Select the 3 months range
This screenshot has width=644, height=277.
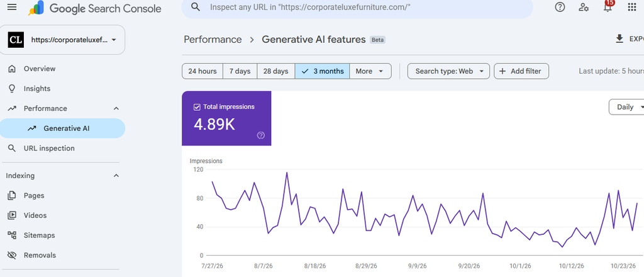pos(323,71)
